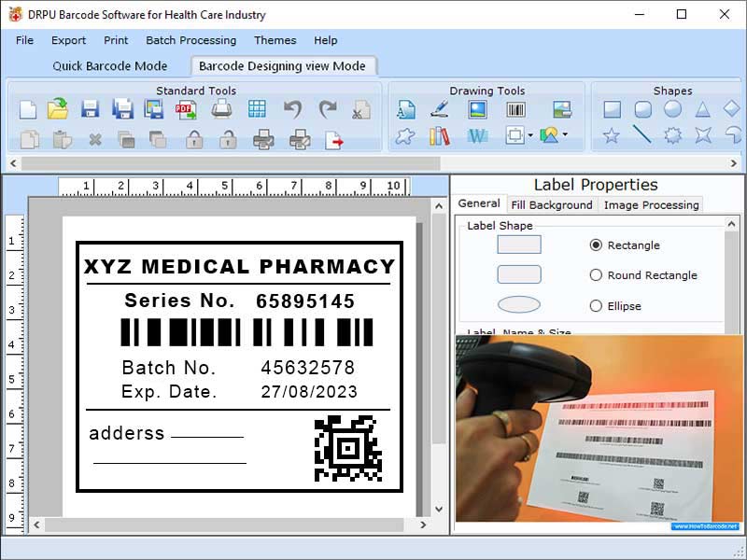The height and width of the screenshot is (560, 747).
Task: Select the WordArt tool in Drawing Tools
Action: tap(479, 136)
